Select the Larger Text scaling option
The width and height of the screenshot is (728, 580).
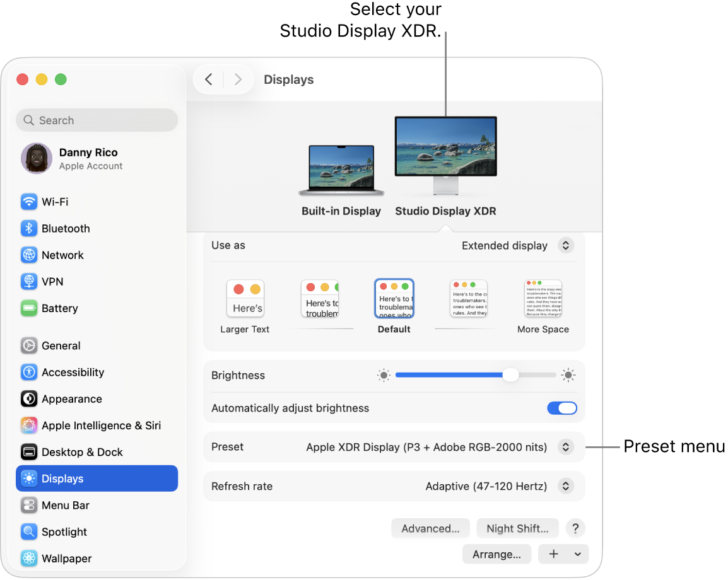[245, 298]
